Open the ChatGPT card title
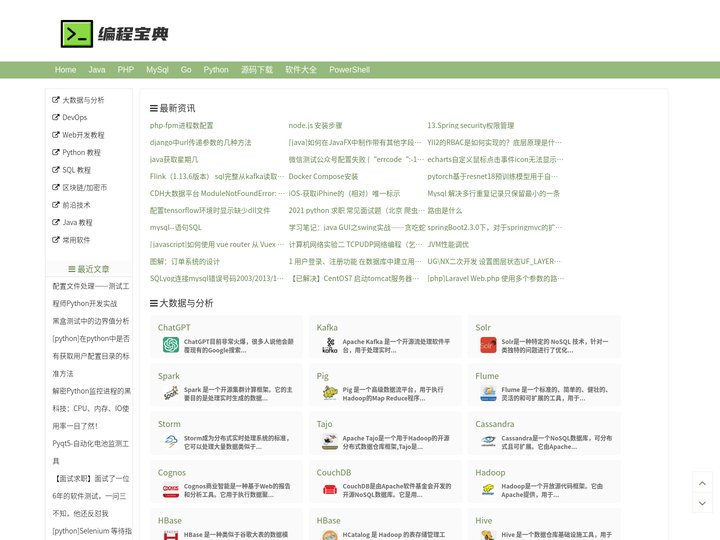 174,327
